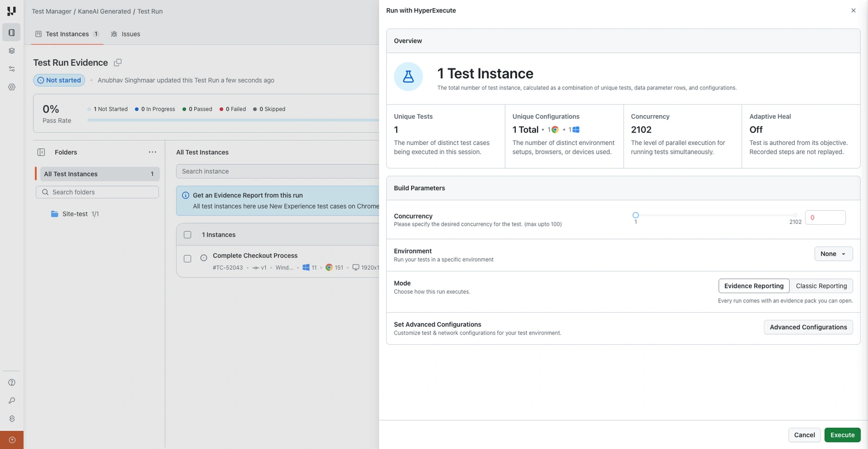
Task: Click the info icon in Evidence Report banner
Action: point(186,195)
